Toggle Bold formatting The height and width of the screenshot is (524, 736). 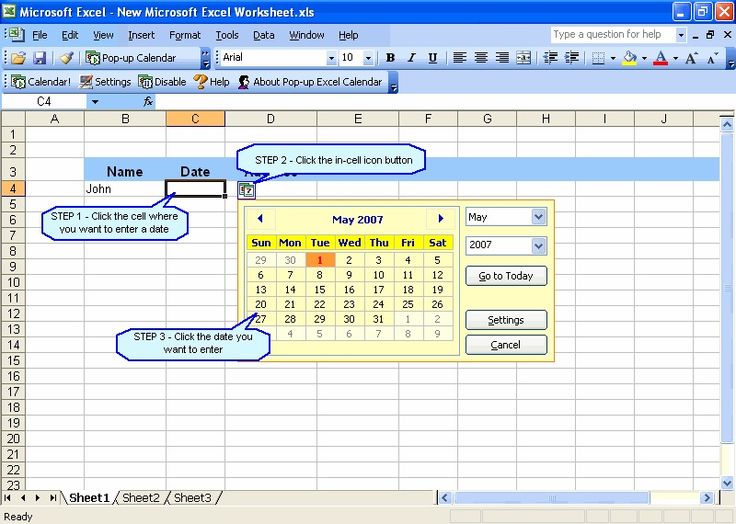coord(390,58)
